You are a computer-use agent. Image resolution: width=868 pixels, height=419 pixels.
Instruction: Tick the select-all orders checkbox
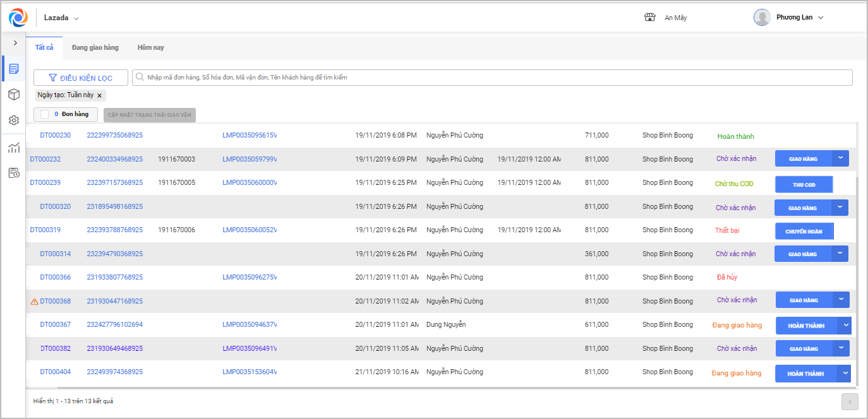tap(44, 114)
